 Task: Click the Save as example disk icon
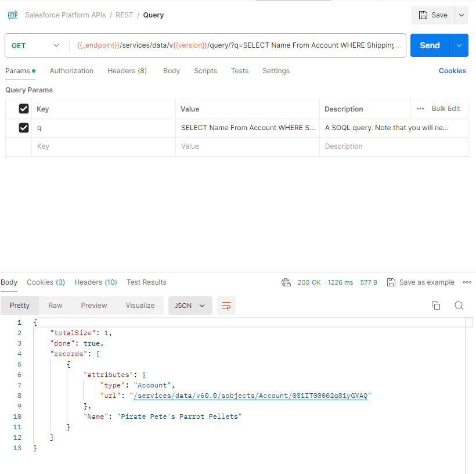click(x=391, y=282)
